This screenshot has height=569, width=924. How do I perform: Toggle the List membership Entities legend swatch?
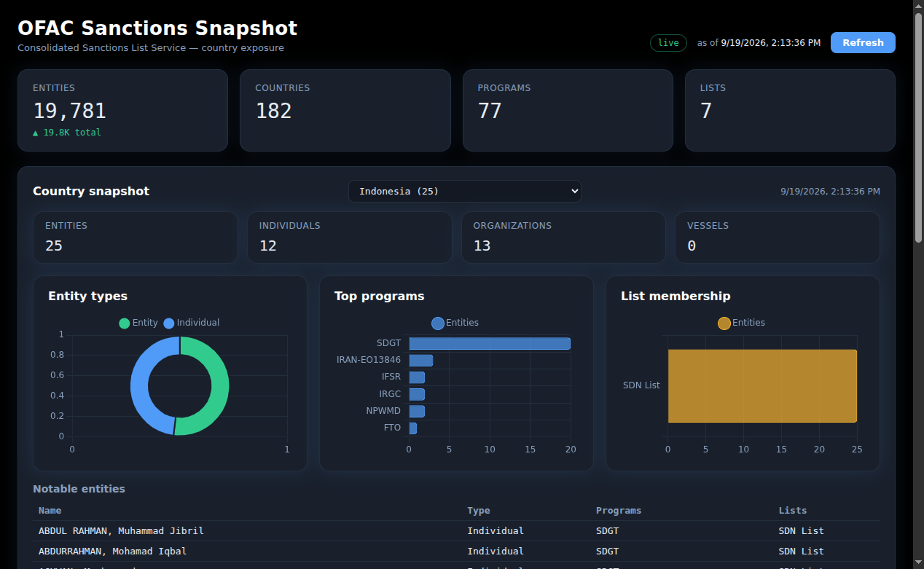(x=724, y=323)
